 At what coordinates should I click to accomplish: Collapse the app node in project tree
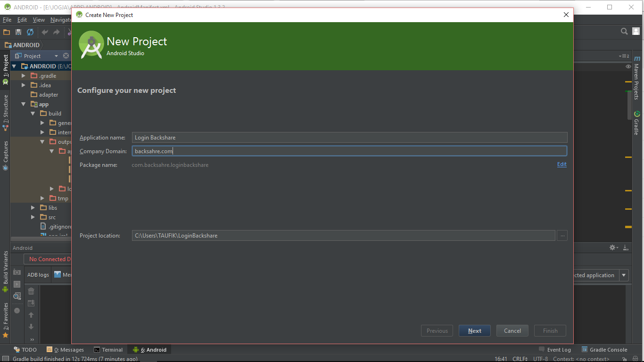(x=23, y=104)
